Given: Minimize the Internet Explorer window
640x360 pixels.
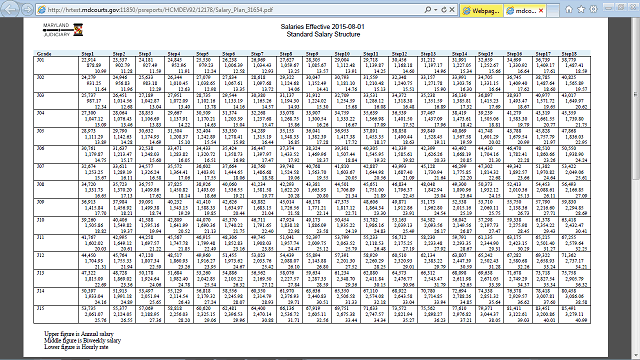Looking at the screenshot, I should [x=608, y=7].
